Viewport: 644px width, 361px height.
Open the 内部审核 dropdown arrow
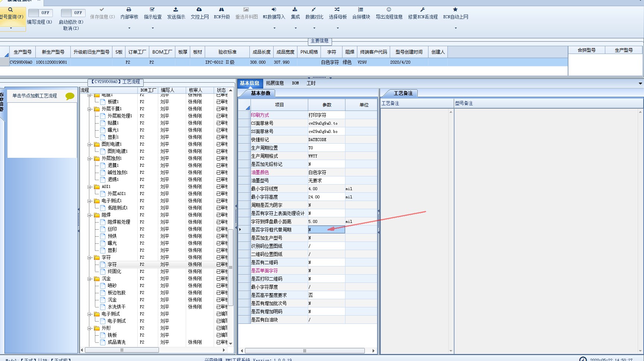129,28
